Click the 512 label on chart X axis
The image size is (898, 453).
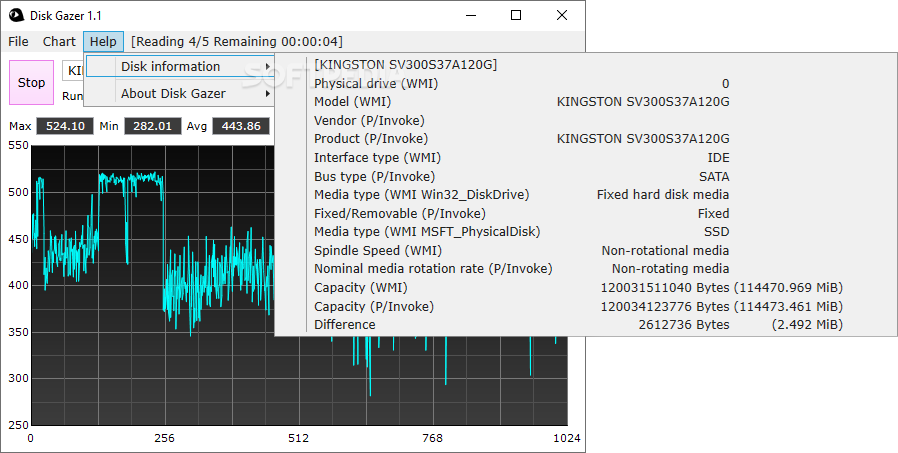coord(298,439)
